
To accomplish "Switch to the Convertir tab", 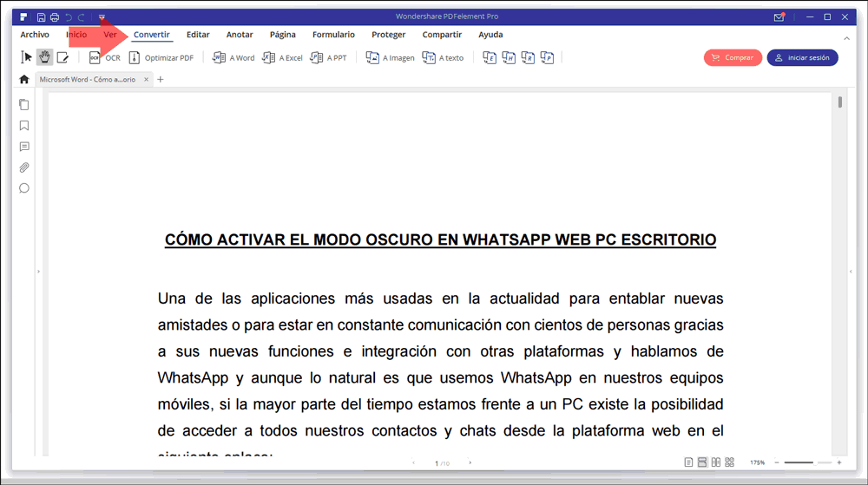I will [151, 35].
